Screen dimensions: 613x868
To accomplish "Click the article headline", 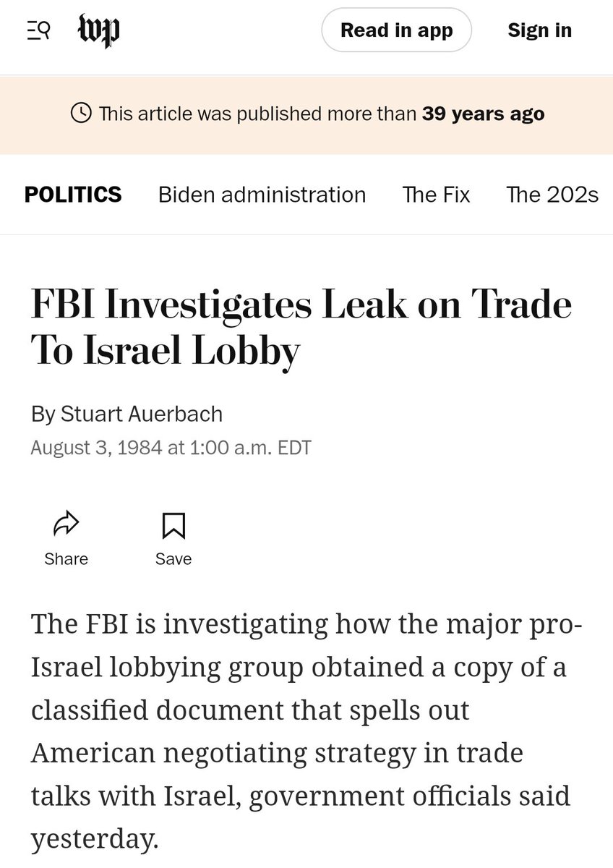I will [301, 327].
